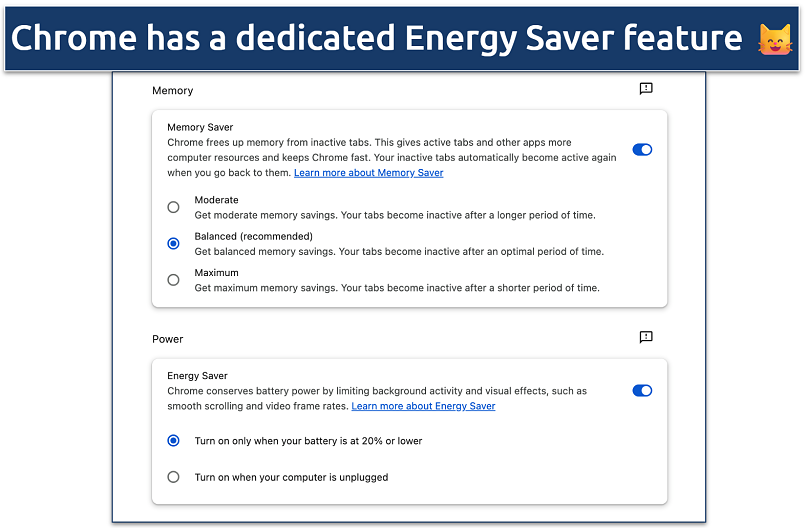Click the 'Get maximum memory savings' description text
The image size is (806, 528).
pos(396,288)
